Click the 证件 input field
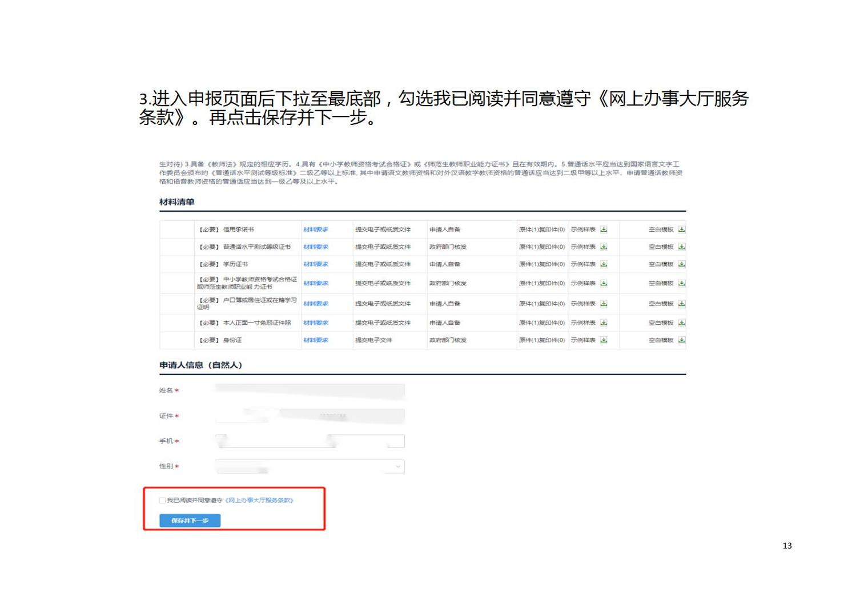Image resolution: width=868 pixels, height=613 pixels. [x=310, y=416]
